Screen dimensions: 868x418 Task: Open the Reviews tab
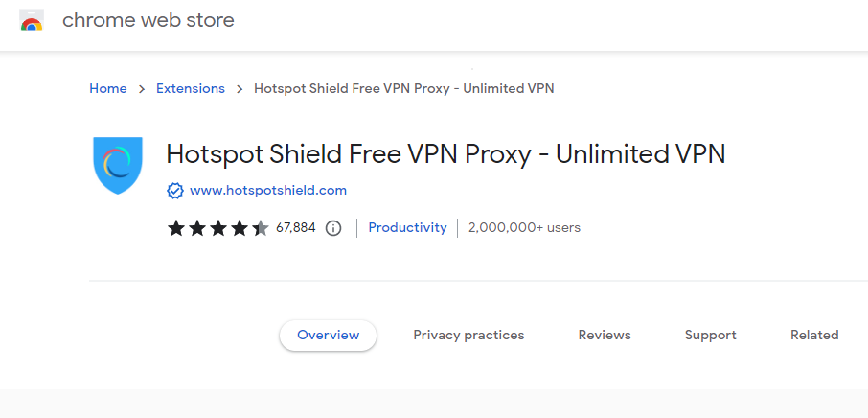[x=605, y=335]
